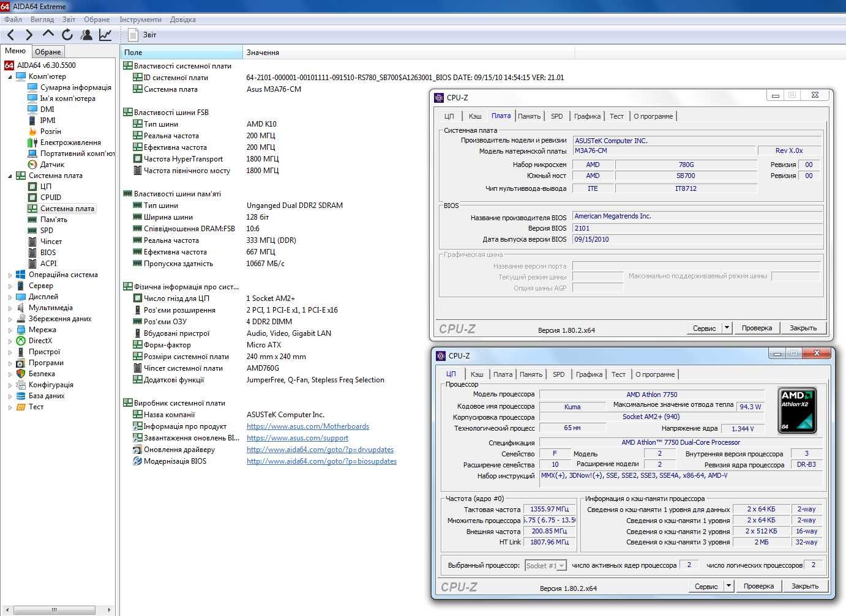This screenshot has height=616, width=846.
Task: Expand the Сервер tree node
Action: (x=10, y=286)
